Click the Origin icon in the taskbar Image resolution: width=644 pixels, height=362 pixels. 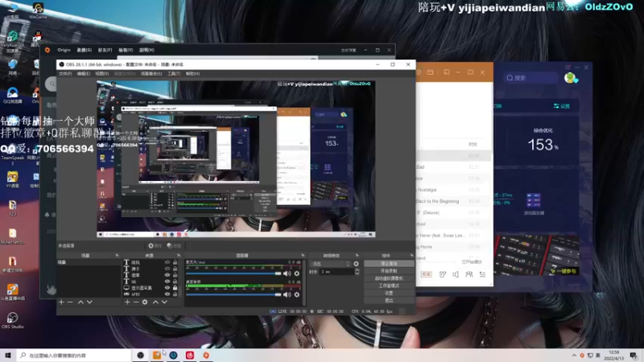click(x=206, y=355)
